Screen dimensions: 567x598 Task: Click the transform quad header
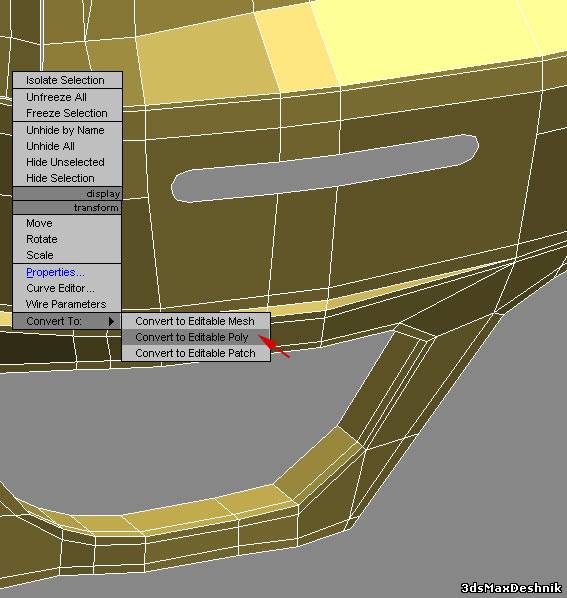tap(67, 208)
